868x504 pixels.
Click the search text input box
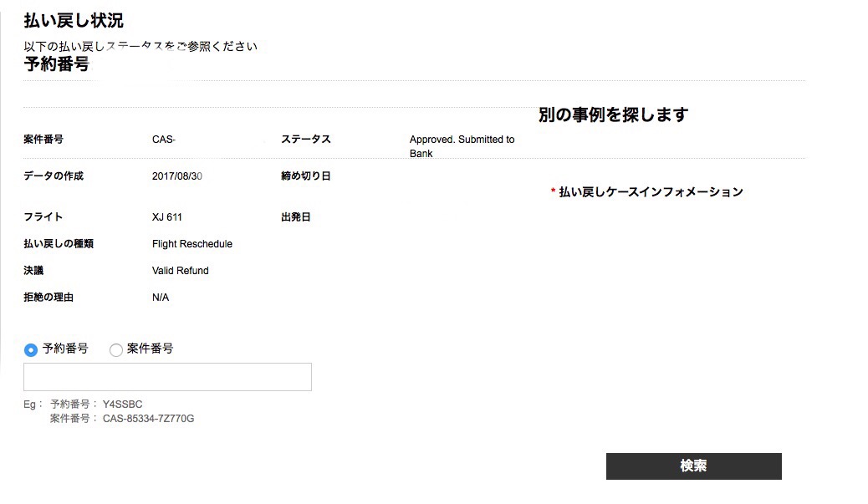tap(167, 377)
